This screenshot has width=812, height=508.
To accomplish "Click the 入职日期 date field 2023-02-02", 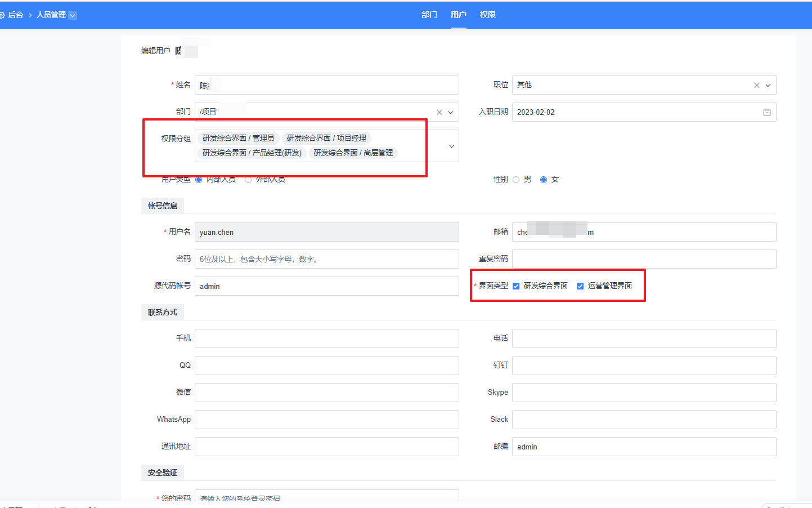I will (644, 112).
